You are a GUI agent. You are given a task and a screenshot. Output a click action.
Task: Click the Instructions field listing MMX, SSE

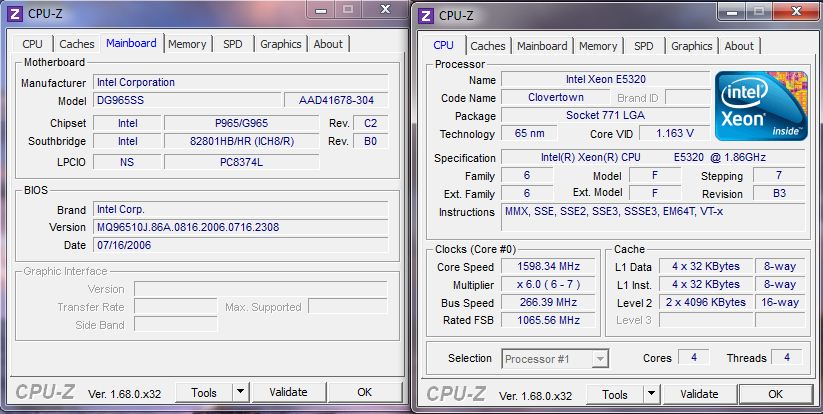(x=653, y=217)
